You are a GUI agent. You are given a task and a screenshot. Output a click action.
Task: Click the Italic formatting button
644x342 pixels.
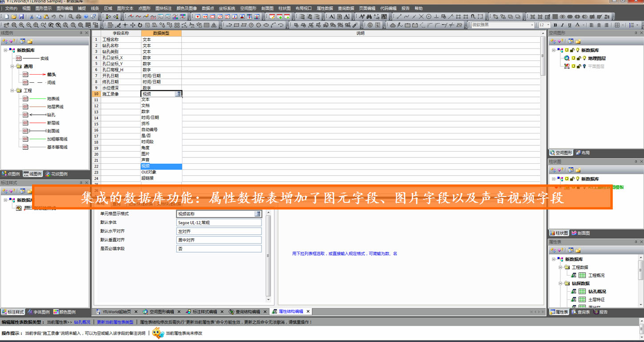(x=562, y=25)
